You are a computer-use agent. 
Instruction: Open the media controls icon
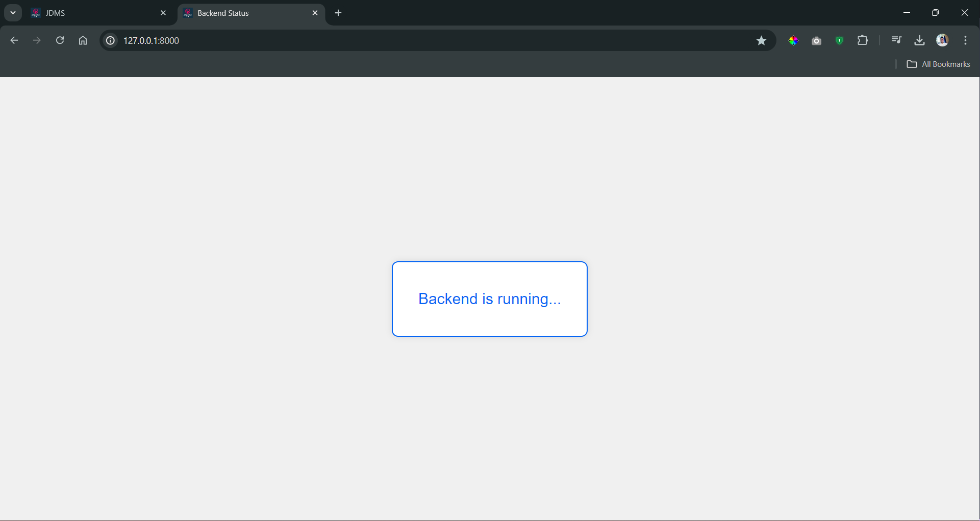coord(896,40)
